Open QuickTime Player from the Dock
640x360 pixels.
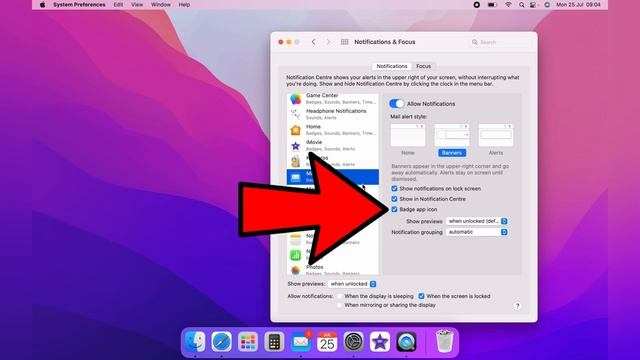406,341
